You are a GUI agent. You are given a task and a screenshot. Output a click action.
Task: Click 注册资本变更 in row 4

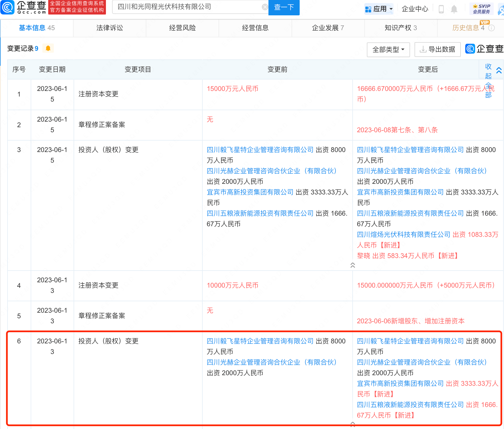98,285
